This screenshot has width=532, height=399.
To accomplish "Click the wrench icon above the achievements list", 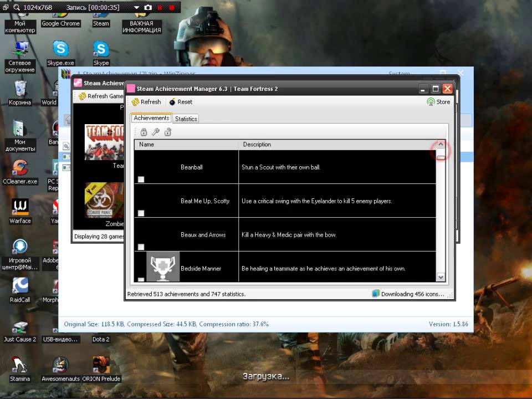I will point(156,132).
